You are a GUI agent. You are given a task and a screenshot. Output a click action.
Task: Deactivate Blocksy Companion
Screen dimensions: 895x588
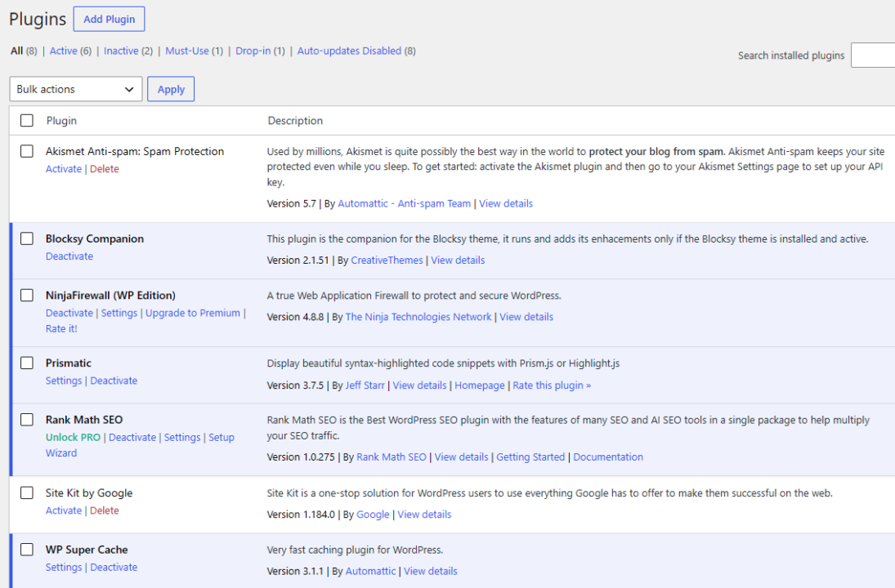click(69, 256)
